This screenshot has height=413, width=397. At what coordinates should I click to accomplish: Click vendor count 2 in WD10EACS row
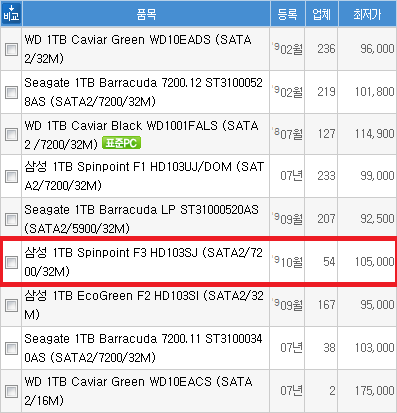tap(332, 391)
